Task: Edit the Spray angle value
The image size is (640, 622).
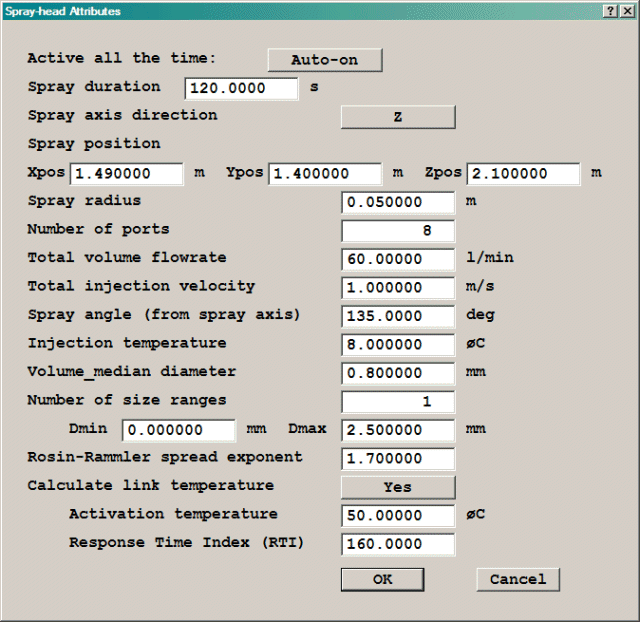Action: (398, 316)
